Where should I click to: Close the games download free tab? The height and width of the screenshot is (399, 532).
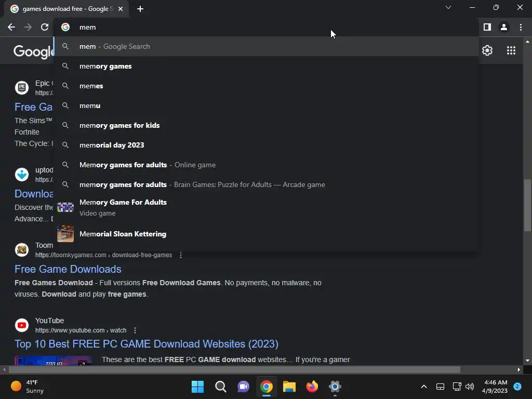[121, 9]
